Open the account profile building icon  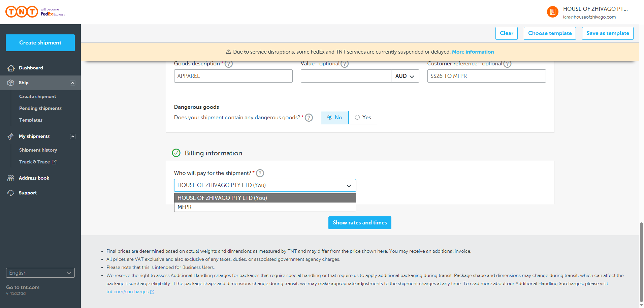click(552, 12)
